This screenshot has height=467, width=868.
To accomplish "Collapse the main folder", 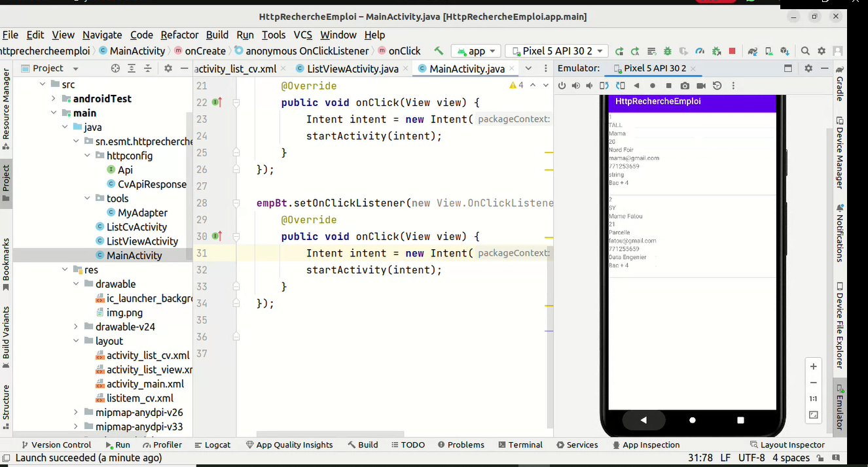I will point(54,113).
